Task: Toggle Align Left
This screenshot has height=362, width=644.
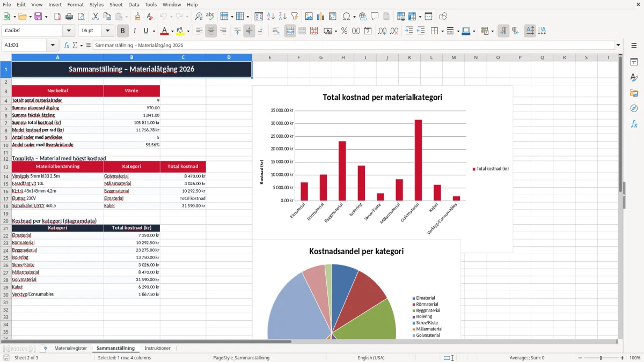Action: tap(199, 31)
